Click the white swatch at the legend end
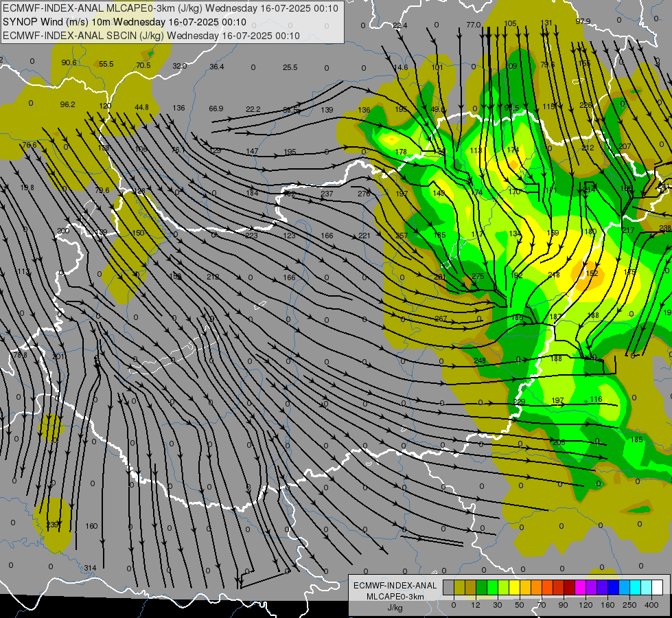The width and height of the screenshot is (672, 618). click(658, 587)
